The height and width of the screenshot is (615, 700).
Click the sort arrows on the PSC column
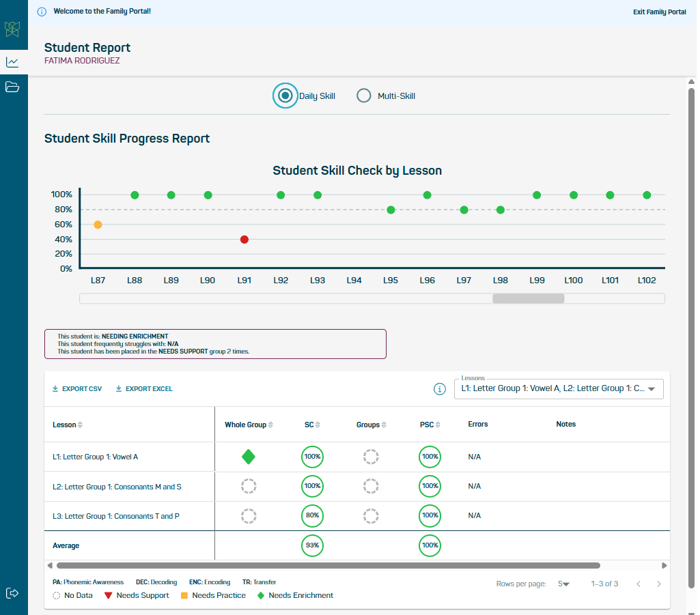coord(438,424)
